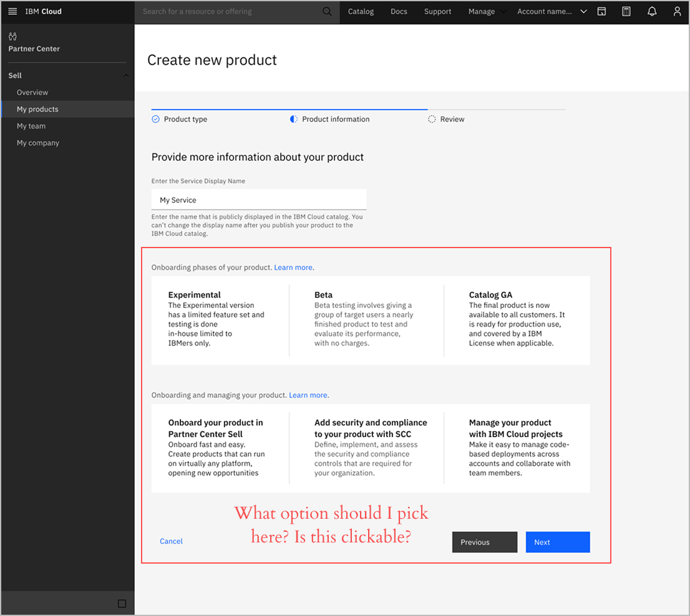Open My team in the sidebar

(31, 126)
